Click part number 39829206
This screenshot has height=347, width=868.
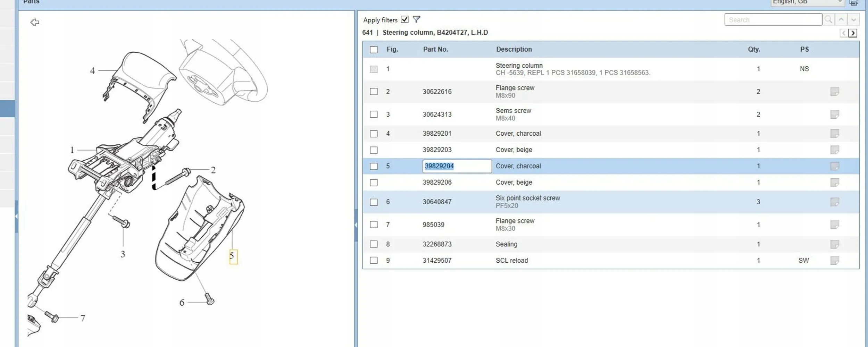click(437, 183)
